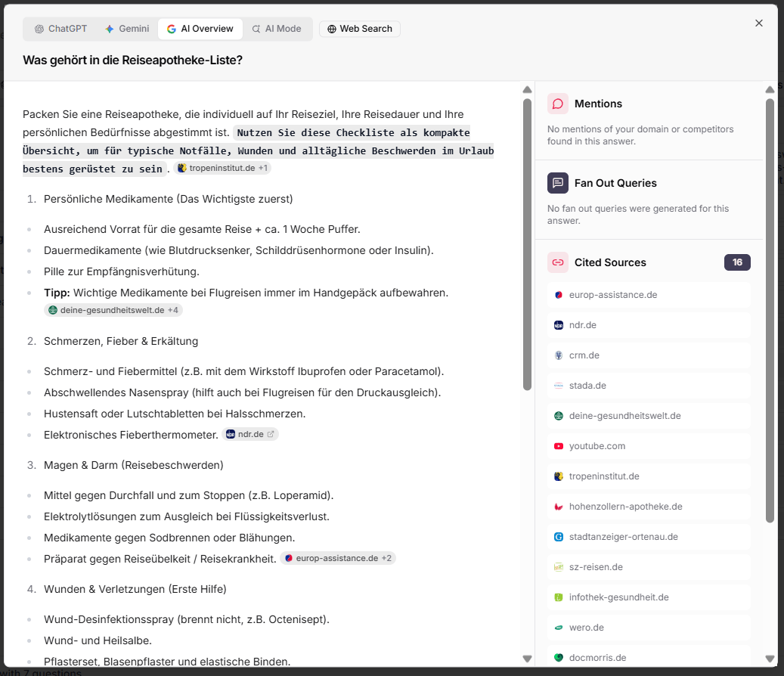Click the AI Mode search icon
This screenshot has height=676, width=784.
(x=256, y=29)
